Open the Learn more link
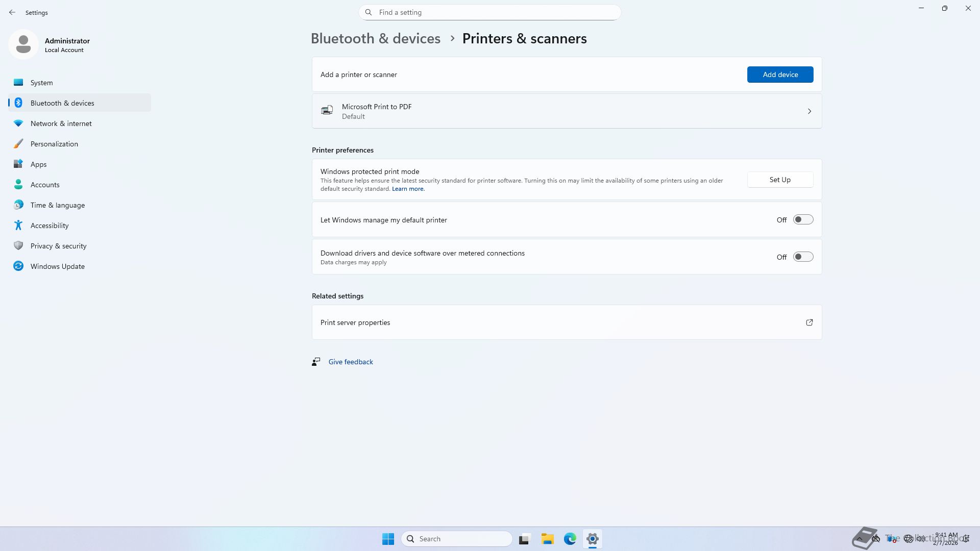980x551 pixels. pos(408,189)
